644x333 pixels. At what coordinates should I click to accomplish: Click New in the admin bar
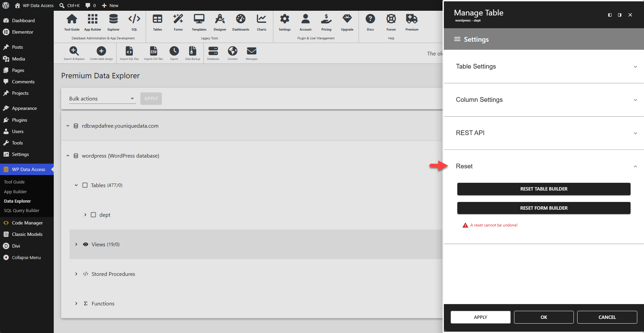pyautogui.click(x=110, y=5)
